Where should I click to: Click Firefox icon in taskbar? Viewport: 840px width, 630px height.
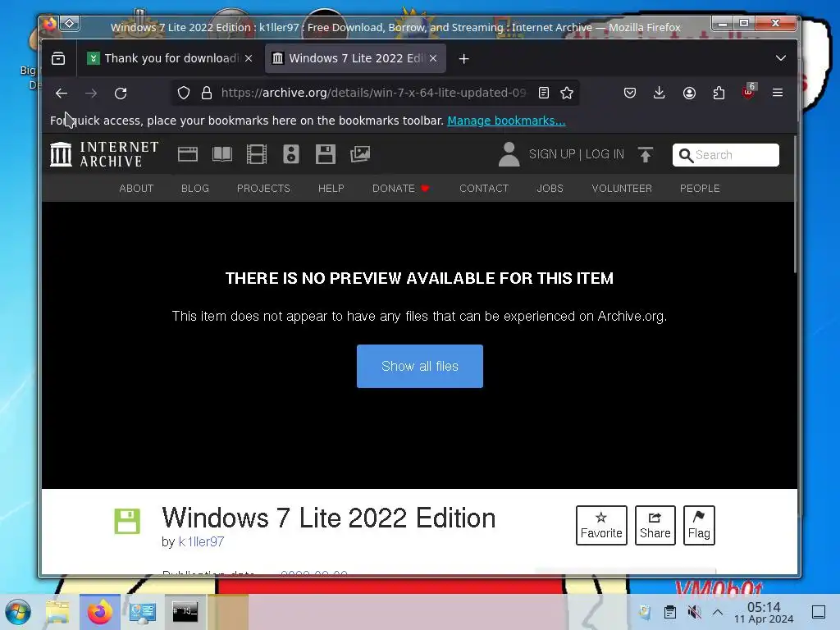99,612
